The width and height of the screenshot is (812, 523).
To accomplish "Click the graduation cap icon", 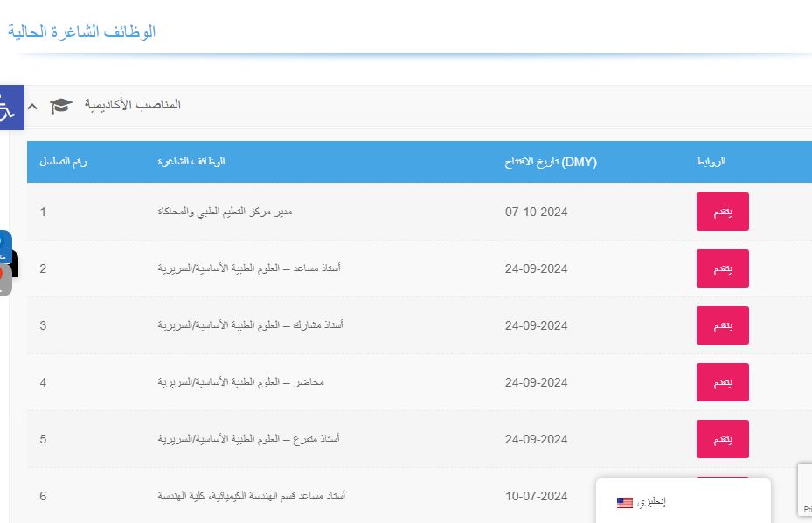I will click(x=60, y=106).
